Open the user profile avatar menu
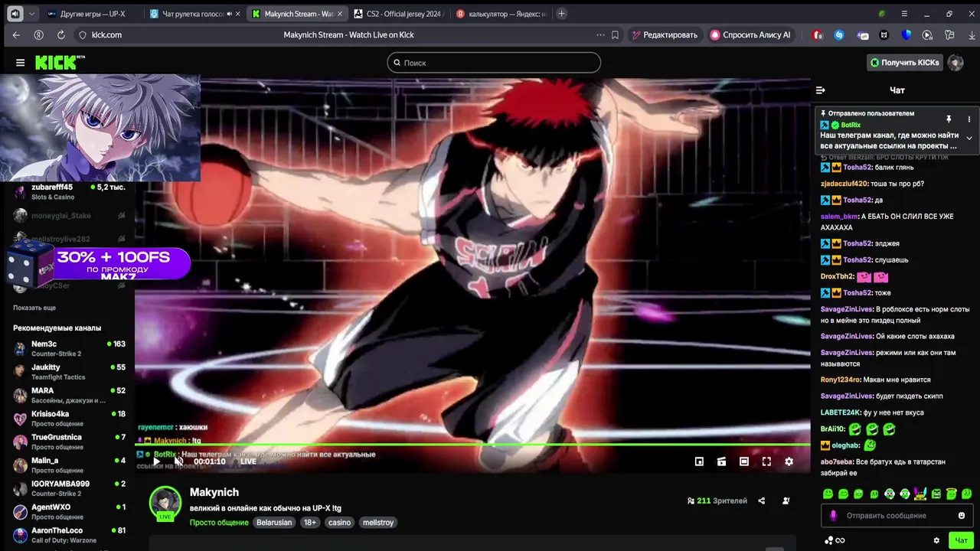The height and width of the screenshot is (551, 980). coord(955,63)
